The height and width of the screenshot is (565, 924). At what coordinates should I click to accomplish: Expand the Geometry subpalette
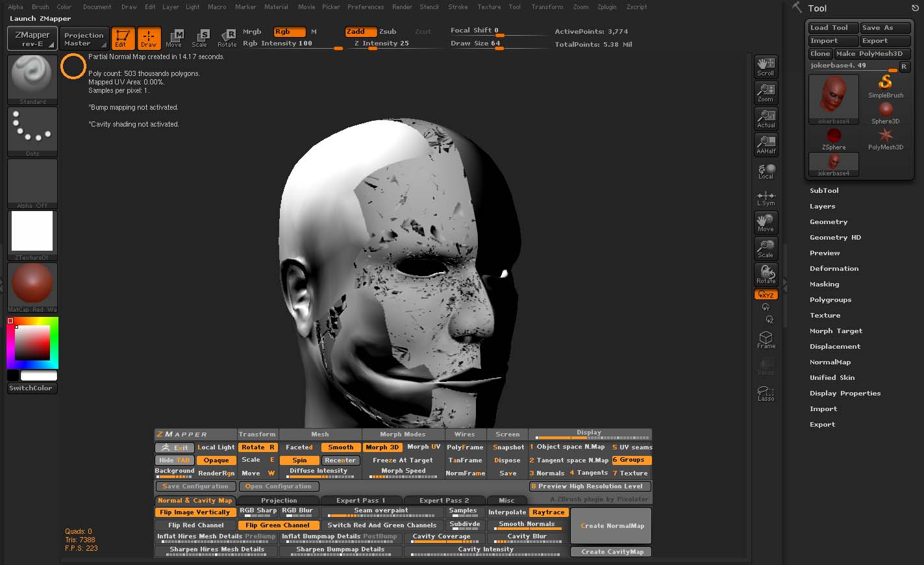[829, 222]
